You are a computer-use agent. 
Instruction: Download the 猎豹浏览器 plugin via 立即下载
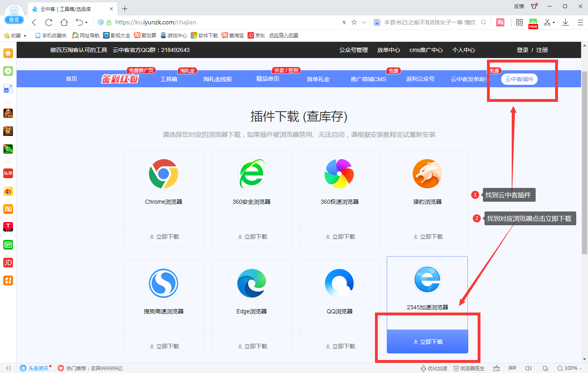[x=428, y=236]
